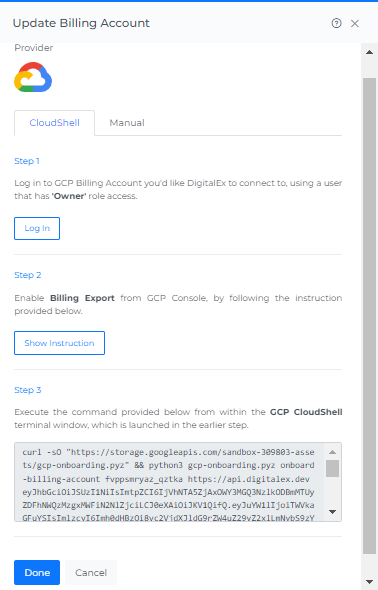Click the Step 3 heading
This screenshot has height=590, width=378.
(27, 390)
